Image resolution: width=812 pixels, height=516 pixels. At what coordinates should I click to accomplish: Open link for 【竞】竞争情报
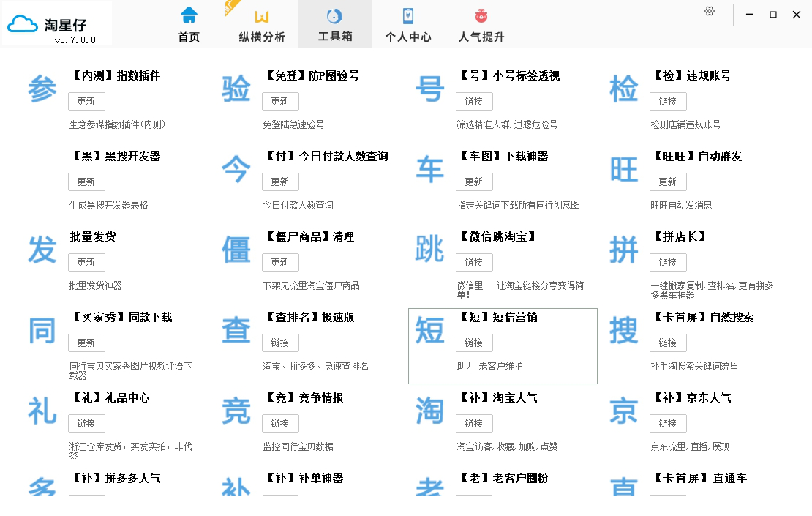click(280, 424)
